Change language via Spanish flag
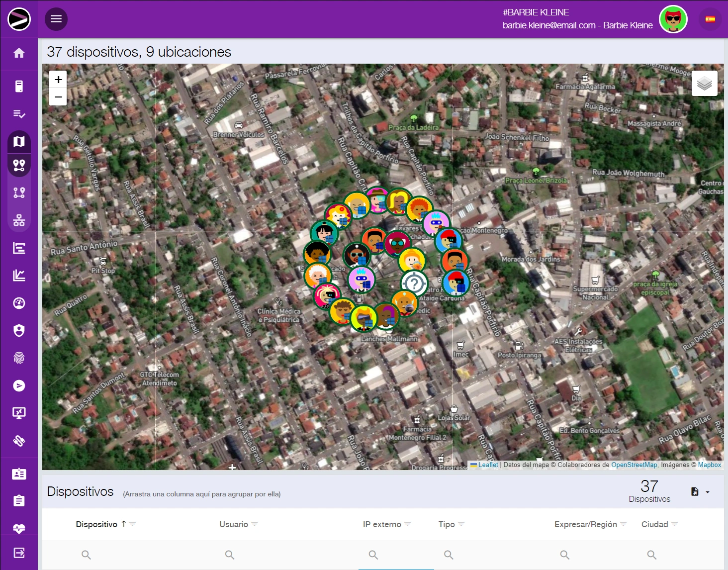728x570 pixels. click(710, 19)
